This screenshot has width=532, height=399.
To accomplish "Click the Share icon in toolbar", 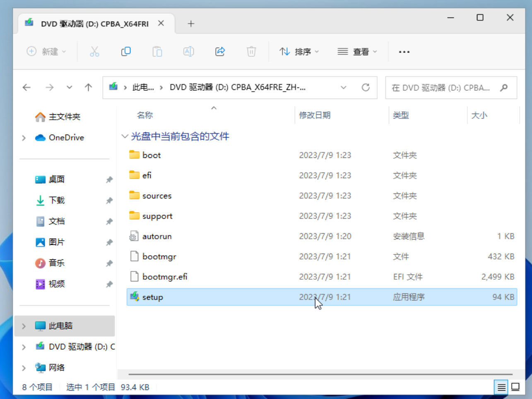I will click(x=220, y=52).
